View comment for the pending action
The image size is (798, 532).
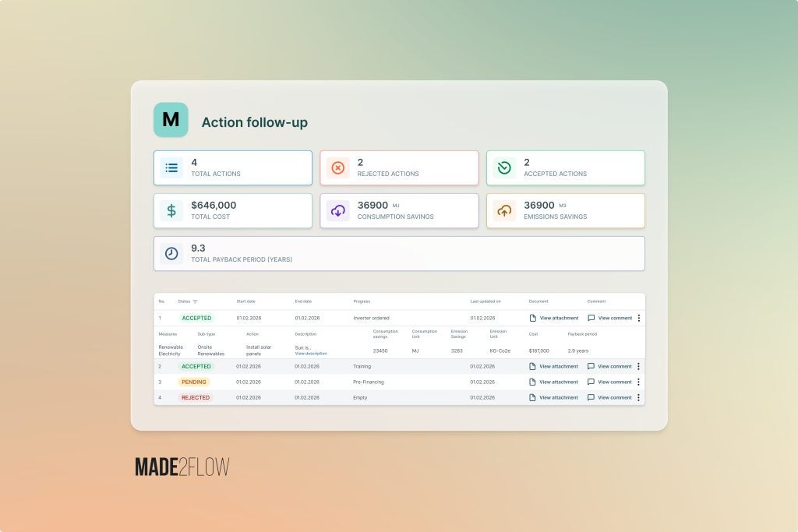coord(609,382)
